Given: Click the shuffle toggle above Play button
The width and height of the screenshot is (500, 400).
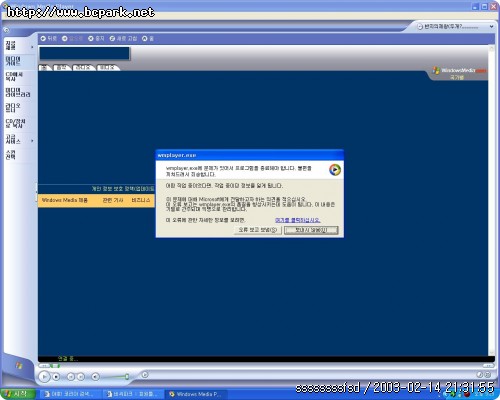Looking at the screenshot, I should coord(44,366).
